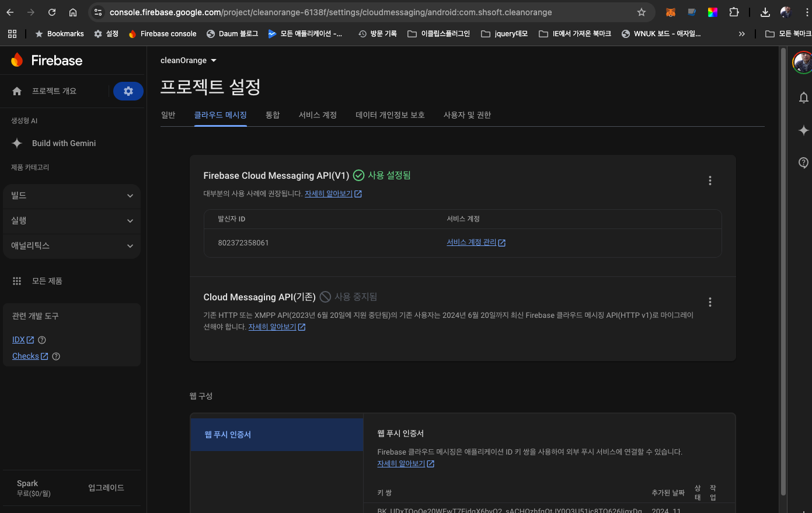Screen dimensions: 812x513
Task: Select the 클라우드 메시징 tab
Action: point(221,115)
